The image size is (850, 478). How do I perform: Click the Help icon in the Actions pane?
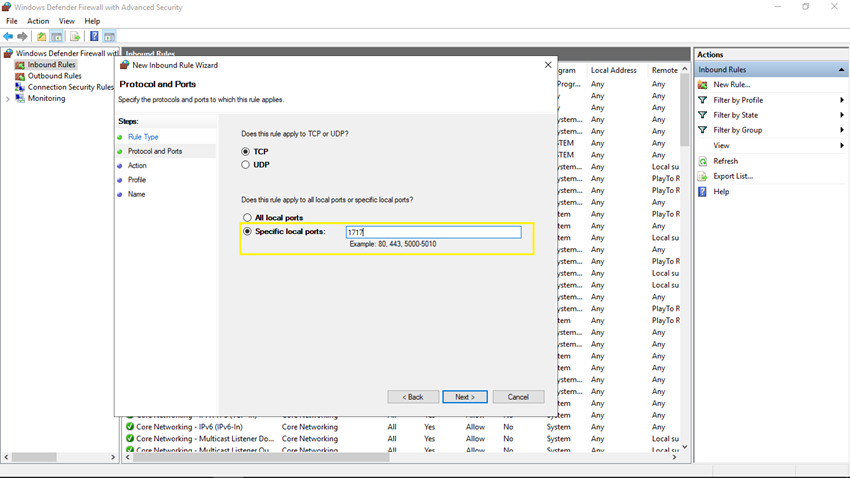point(703,191)
